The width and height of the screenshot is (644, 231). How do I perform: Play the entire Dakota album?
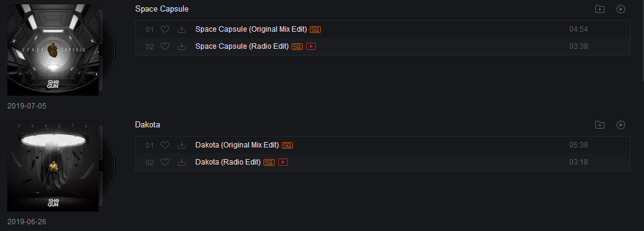click(x=621, y=124)
